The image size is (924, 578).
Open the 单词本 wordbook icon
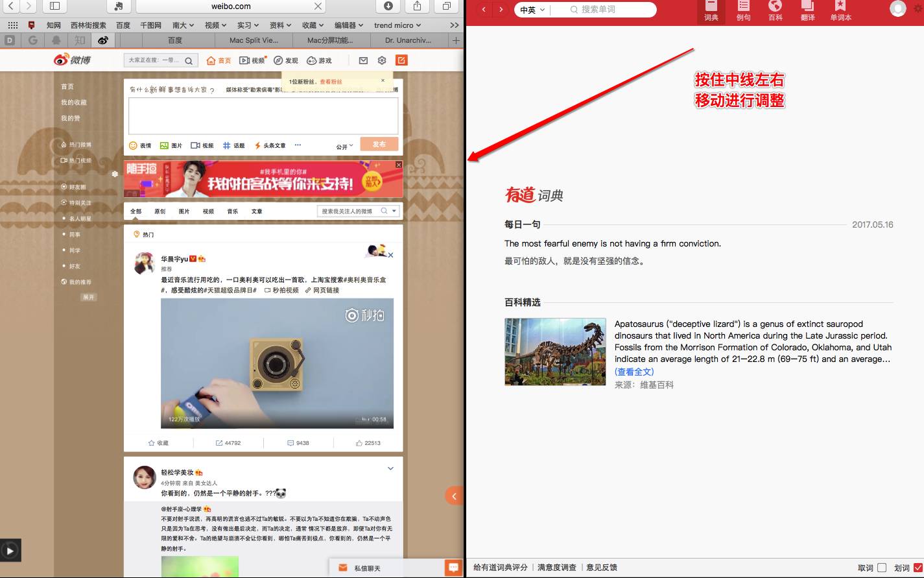[840, 11]
